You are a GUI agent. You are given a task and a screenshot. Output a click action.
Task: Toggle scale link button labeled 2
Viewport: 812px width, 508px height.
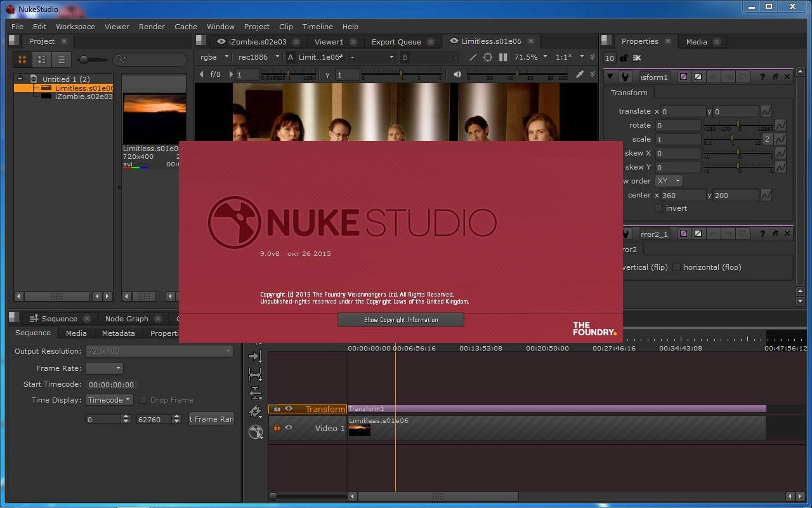(767, 139)
